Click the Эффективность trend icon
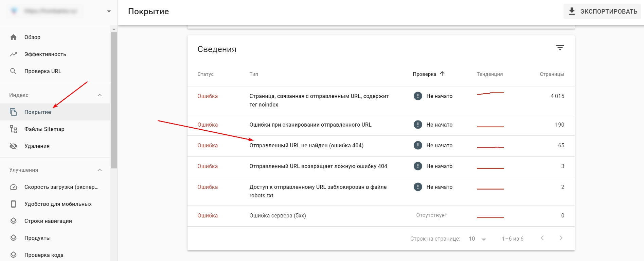Screen dimensions: 644x261 point(13,54)
